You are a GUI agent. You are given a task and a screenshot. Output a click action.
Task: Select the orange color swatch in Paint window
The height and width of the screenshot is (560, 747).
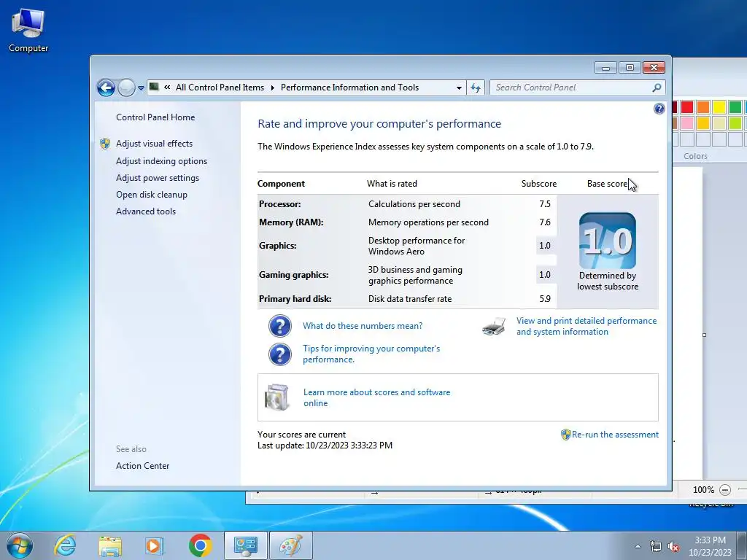pyautogui.click(x=703, y=107)
